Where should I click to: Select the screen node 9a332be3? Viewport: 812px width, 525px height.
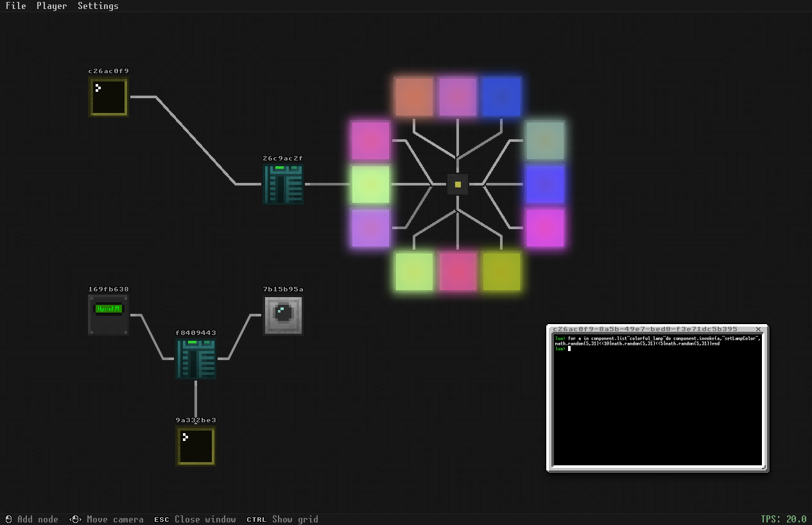point(196,446)
